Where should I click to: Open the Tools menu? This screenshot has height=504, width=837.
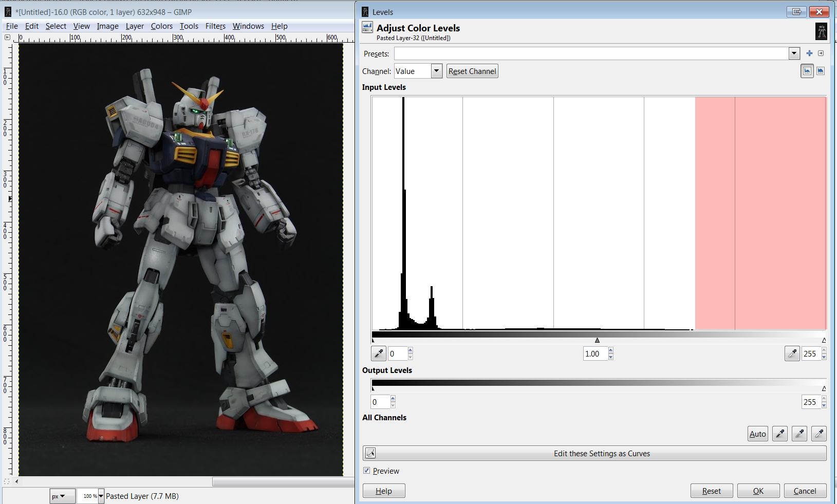click(189, 26)
